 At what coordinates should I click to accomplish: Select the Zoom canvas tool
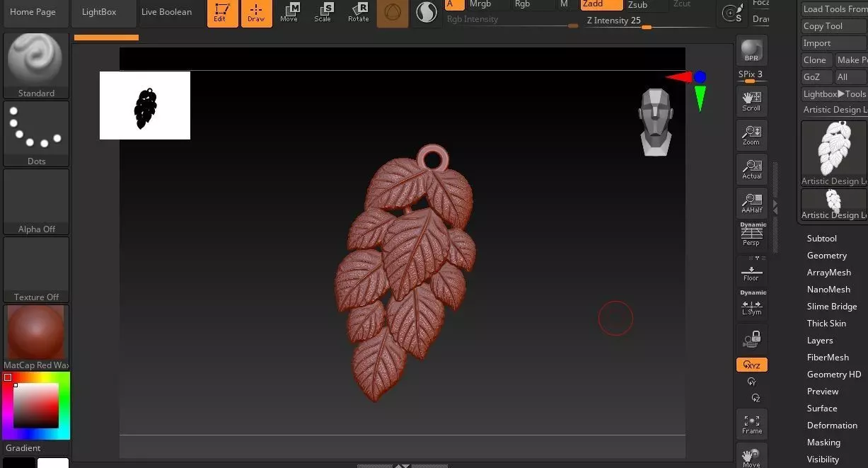tap(751, 135)
